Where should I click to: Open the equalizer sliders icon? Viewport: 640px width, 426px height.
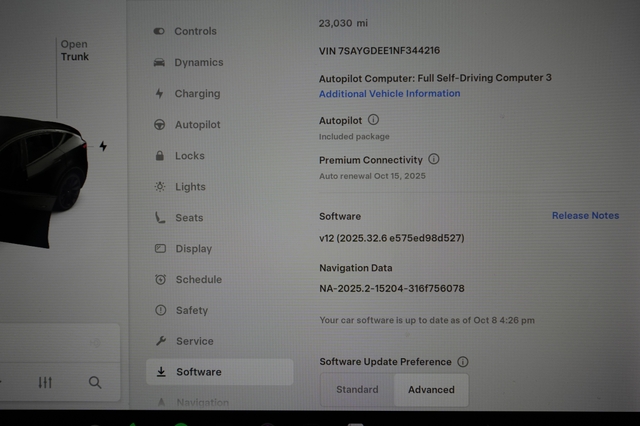(45, 382)
